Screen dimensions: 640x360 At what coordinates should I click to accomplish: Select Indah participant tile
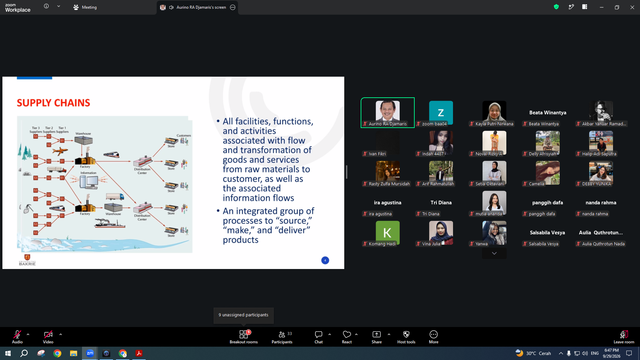pos(441,143)
